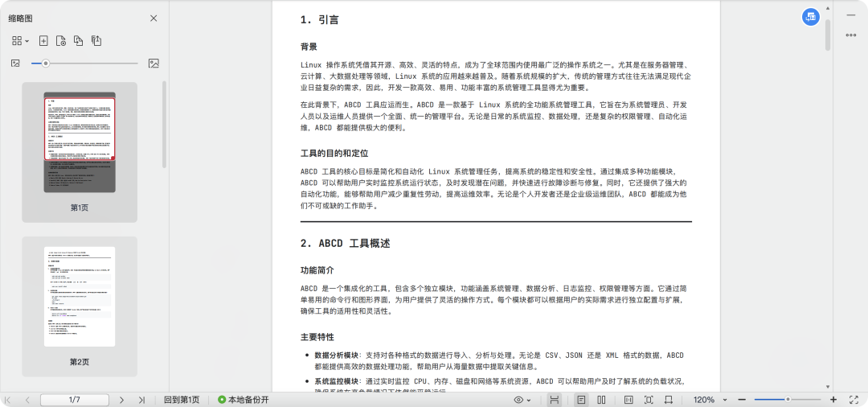Click the fit page icon
This screenshot has width=868, height=407.
pyautogui.click(x=649, y=400)
